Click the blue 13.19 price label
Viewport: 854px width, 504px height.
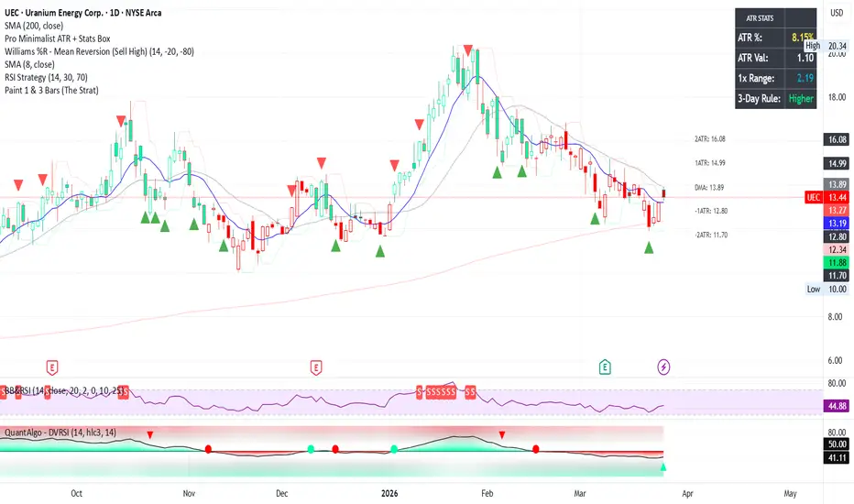pos(838,224)
